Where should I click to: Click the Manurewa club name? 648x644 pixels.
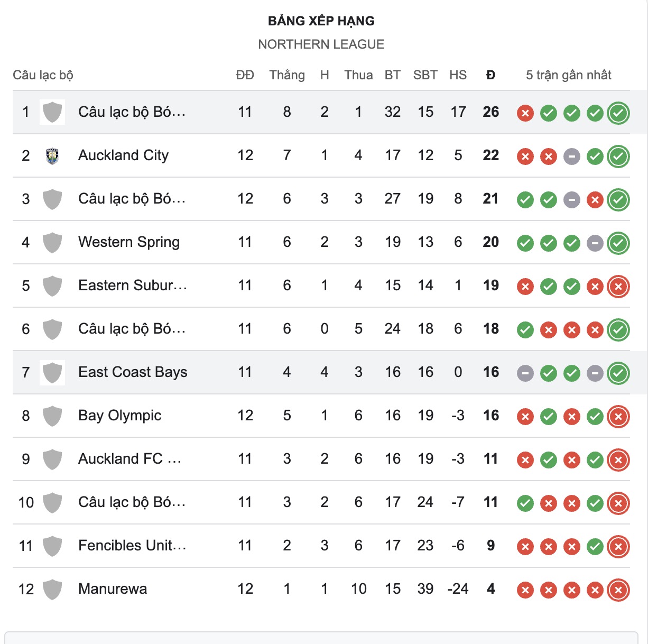[113, 589]
